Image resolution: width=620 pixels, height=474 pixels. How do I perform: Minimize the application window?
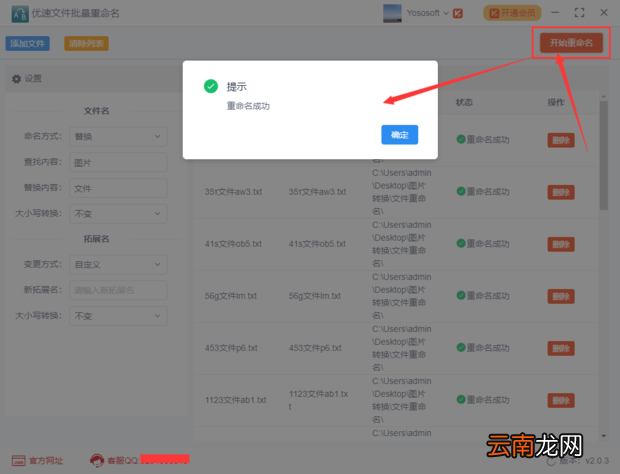pyautogui.click(x=555, y=13)
